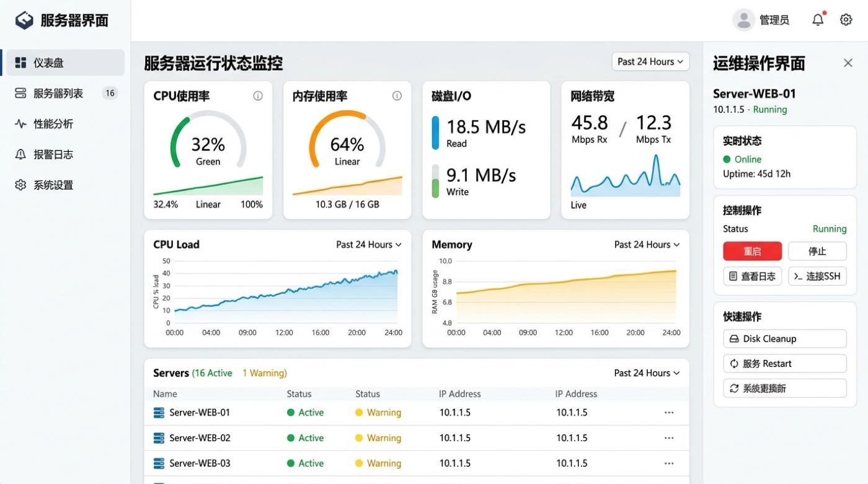Open the settings gear in top bar
868x484 pixels.
(846, 20)
